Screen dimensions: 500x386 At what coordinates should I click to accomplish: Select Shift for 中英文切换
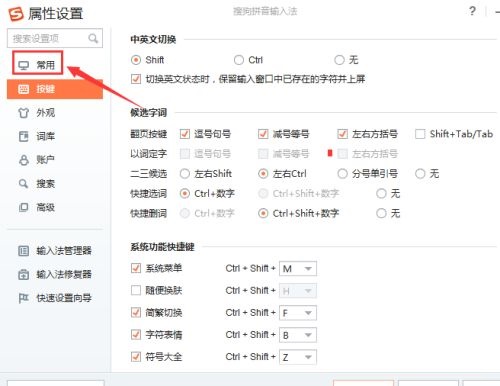click(136, 60)
